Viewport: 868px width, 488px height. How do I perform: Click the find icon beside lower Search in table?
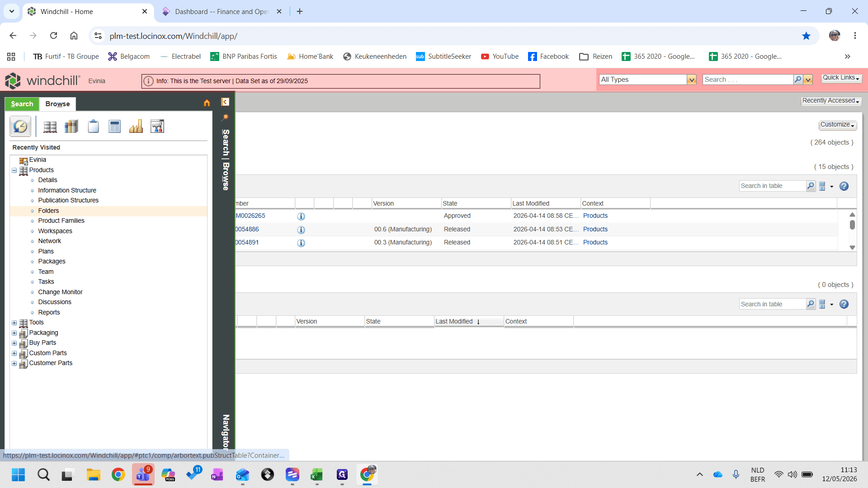pyautogui.click(x=811, y=304)
